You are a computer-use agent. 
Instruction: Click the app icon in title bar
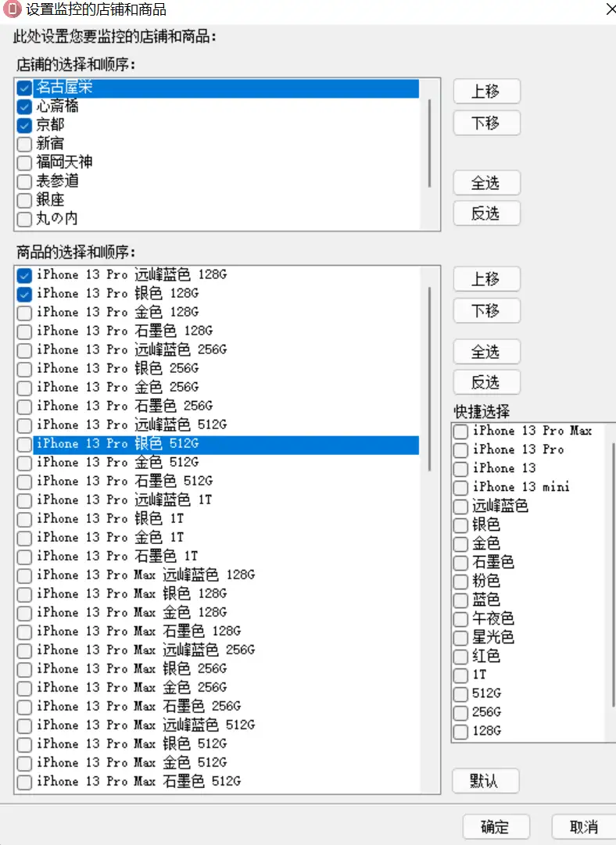point(12,9)
